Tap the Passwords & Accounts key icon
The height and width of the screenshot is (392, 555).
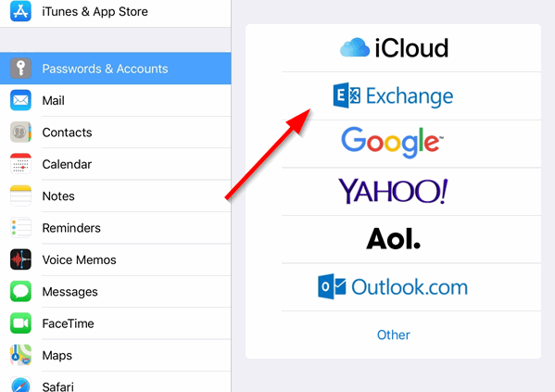[x=20, y=69]
